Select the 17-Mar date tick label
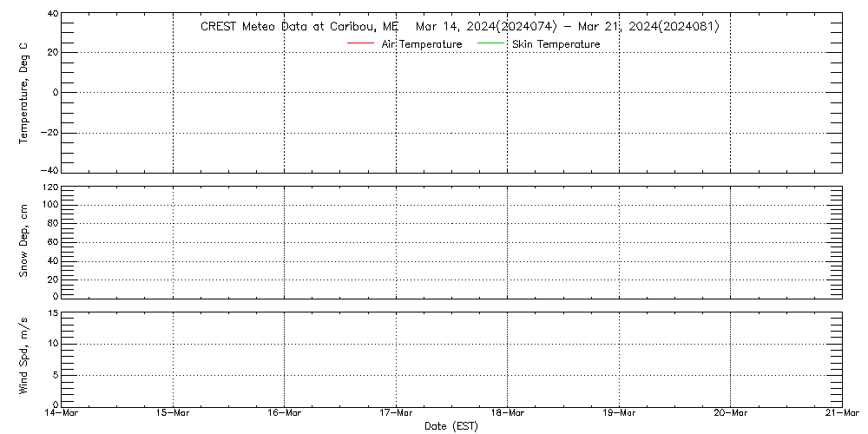Image resolution: width=868 pixels, height=434 pixels. (x=396, y=413)
